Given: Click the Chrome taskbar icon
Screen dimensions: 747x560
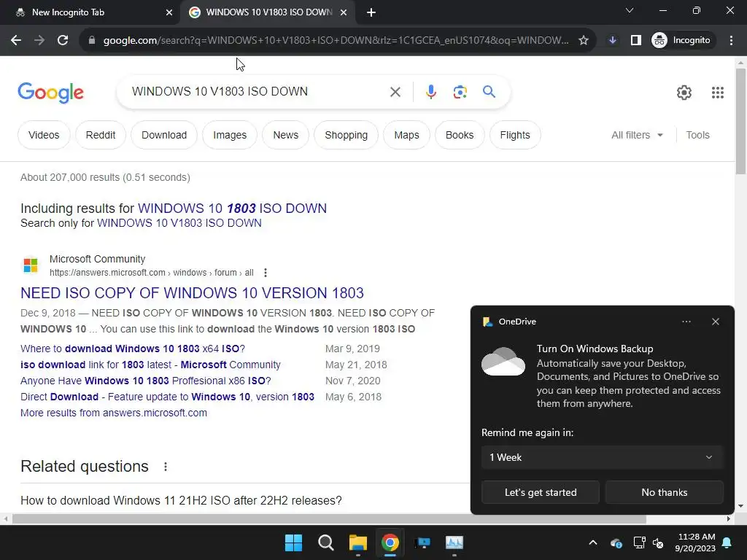Looking at the screenshot, I should point(390,542).
